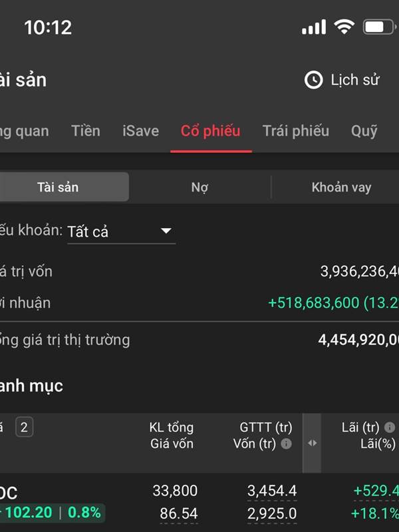Open the Tất cả account dropdown arrow
The width and height of the screenshot is (399, 532).
click(x=166, y=231)
